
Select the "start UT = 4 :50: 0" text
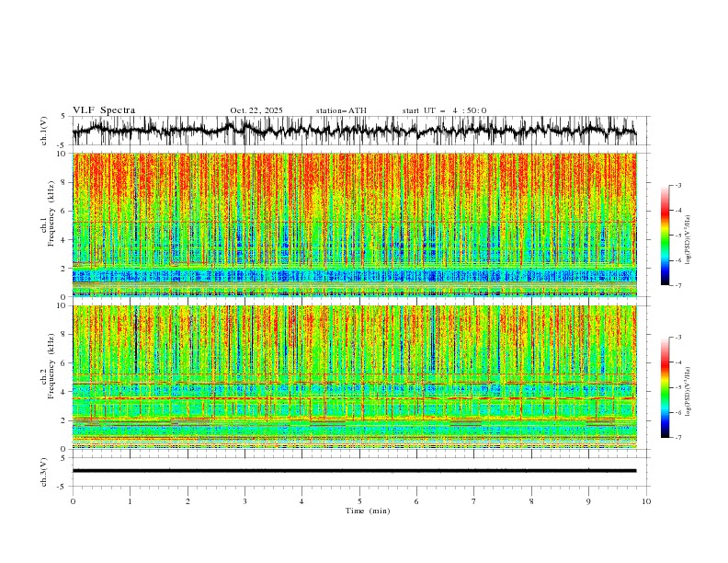point(444,110)
